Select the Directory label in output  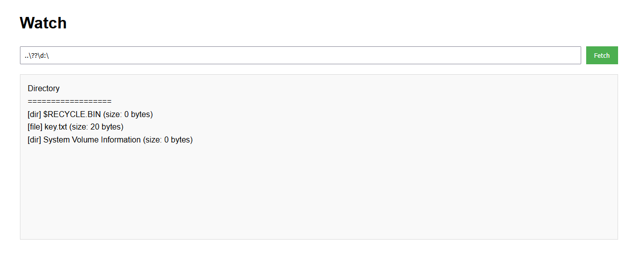(43, 89)
